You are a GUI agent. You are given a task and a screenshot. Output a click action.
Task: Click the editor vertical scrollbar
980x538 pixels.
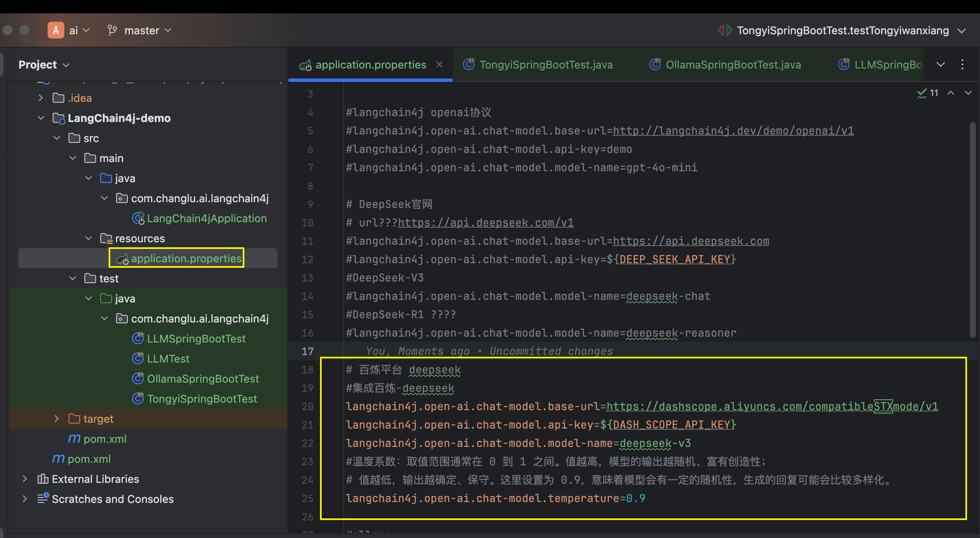[973, 230]
